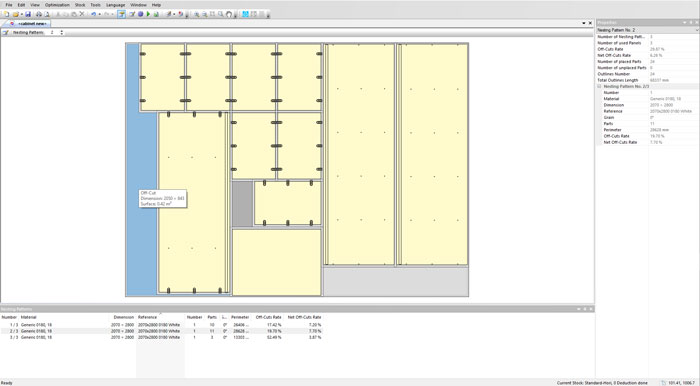Click the Nesting Pattern number field
Image resolution: width=700 pixels, height=386 pixels.
click(53, 33)
